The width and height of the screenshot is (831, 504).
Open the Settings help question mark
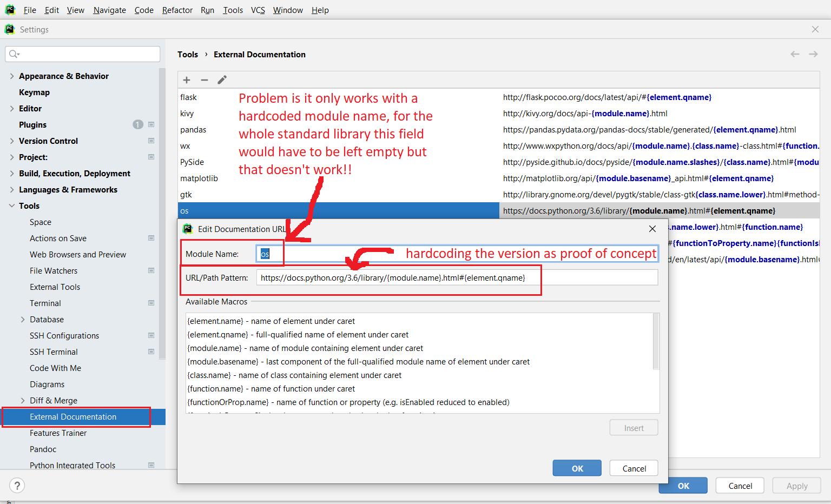click(x=17, y=486)
